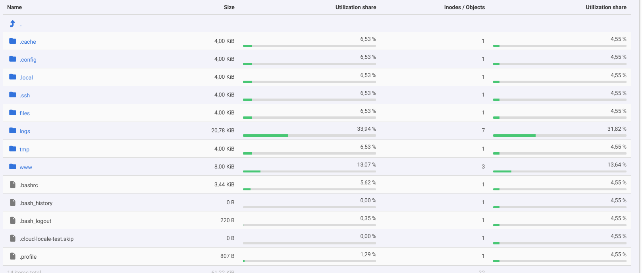The width and height of the screenshot is (644, 273).
Task: Sort by the Name column header
Action: coord(15,7)
